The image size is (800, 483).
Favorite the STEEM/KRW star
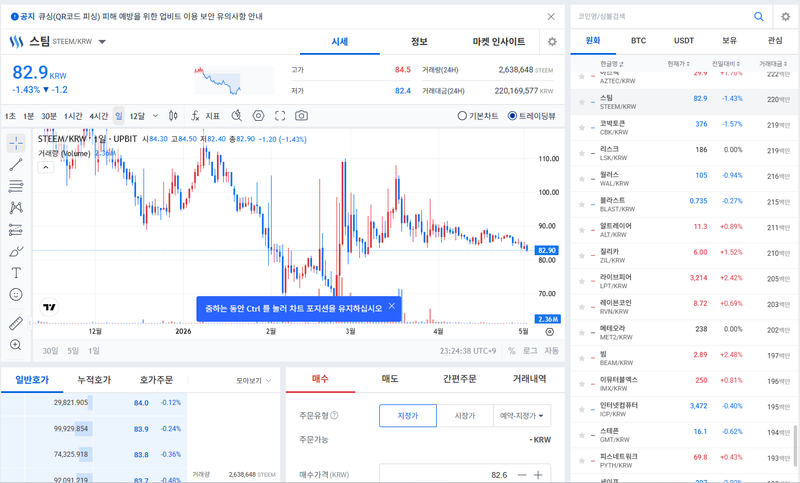[x=582, y=102]
